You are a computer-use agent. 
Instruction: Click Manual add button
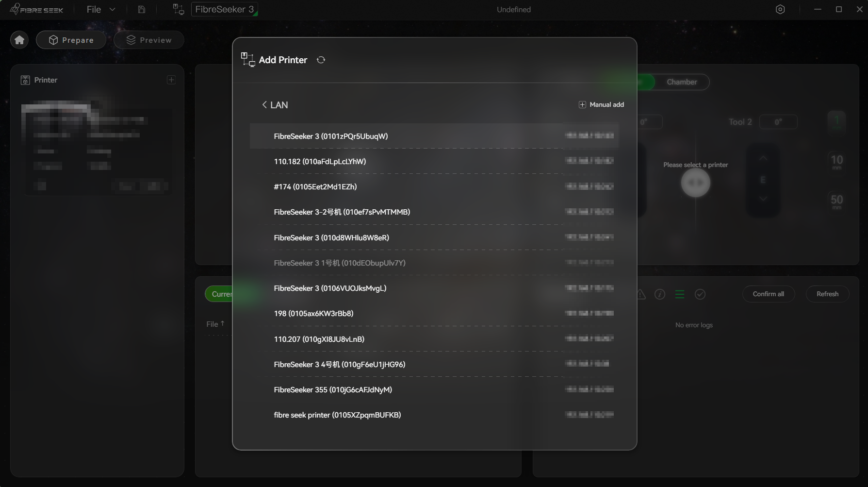(x=602, y=104)
